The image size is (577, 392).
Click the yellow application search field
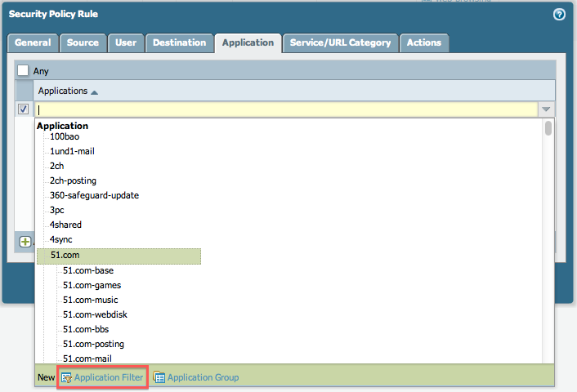coord(286,109)
